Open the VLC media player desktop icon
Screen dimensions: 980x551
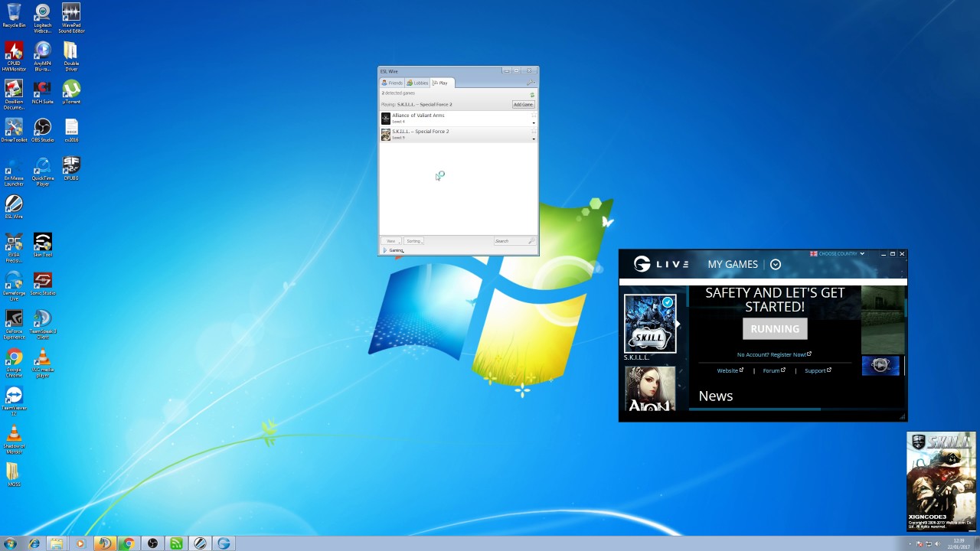pos(43,363)
